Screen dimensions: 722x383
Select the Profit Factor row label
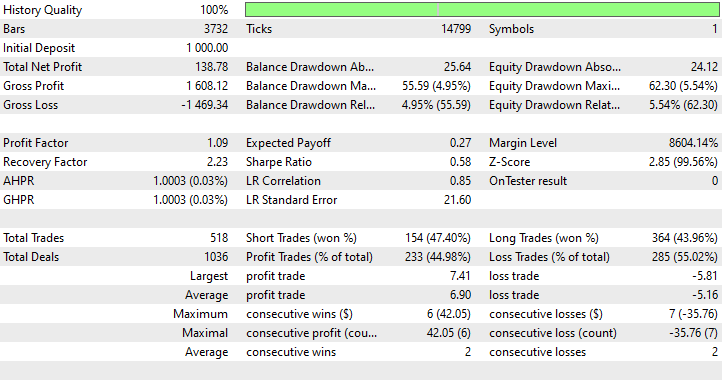click(x=35, y=143)
